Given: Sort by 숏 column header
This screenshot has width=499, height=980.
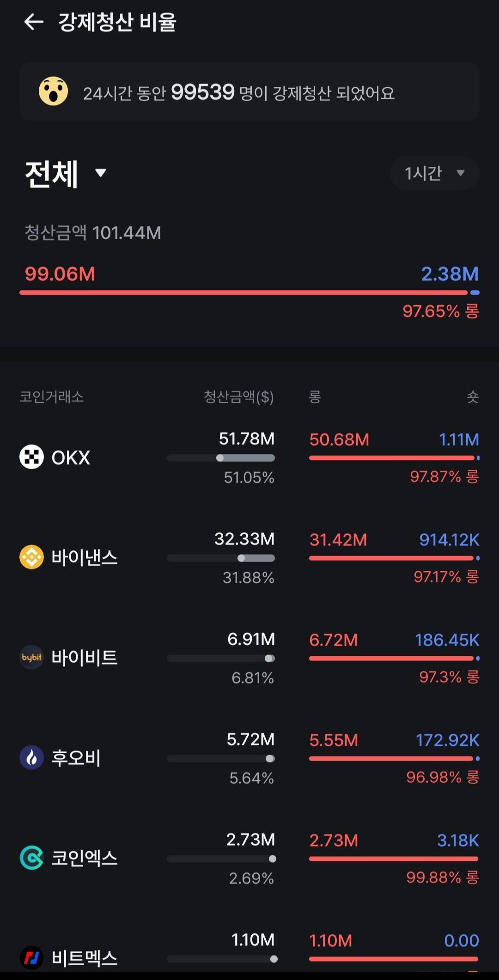Looking at the screenshot, I should (x=472, y=397).
